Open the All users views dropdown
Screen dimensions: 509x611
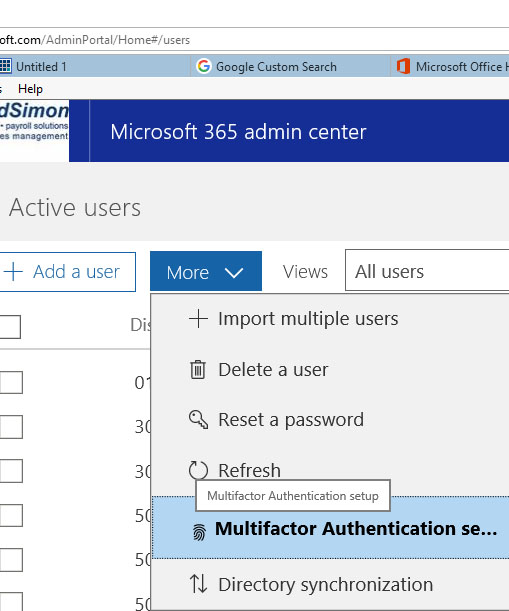tap(427, 271)
